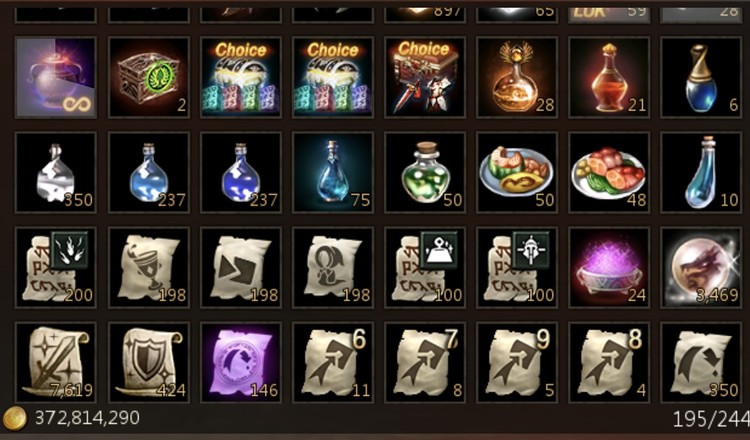750x440 pixels.
Task: Choose the shield enhancement scroll with 424
Action: click(x=149, y=362)
